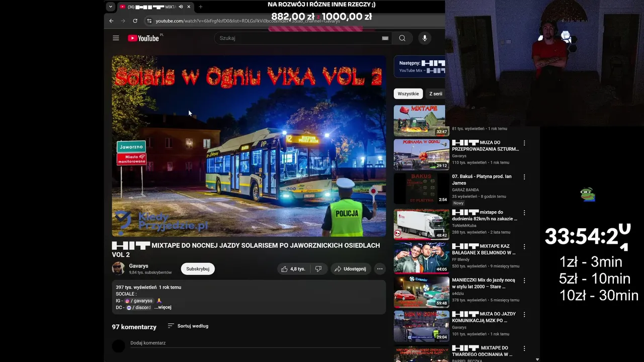Open the FF Blendy thumbnail 44:05

coord(421,258)
